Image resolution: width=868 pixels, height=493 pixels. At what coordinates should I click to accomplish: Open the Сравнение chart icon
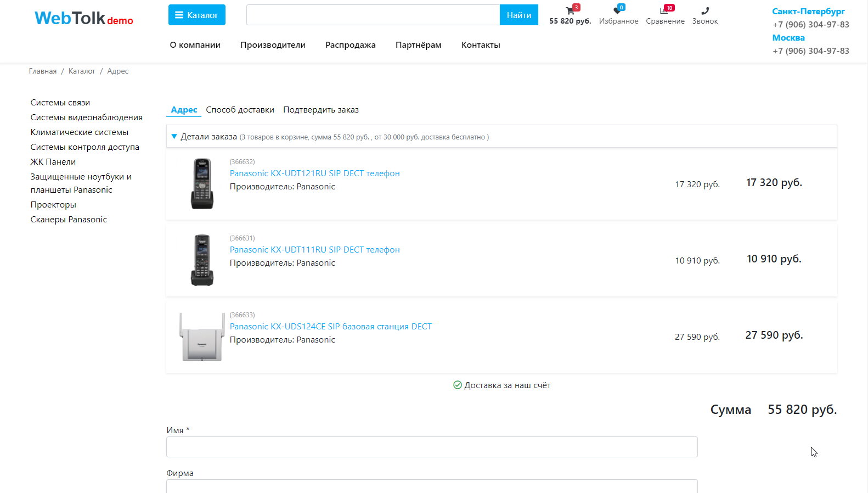coord(664,12)
